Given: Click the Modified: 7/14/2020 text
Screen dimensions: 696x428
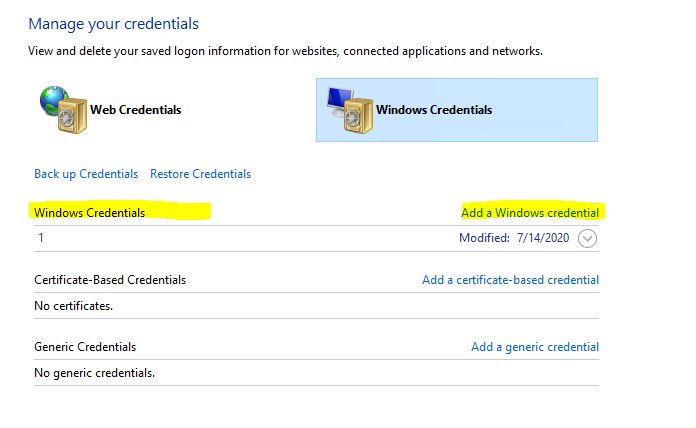Looking at the screenshot, I should coord(514,238).
